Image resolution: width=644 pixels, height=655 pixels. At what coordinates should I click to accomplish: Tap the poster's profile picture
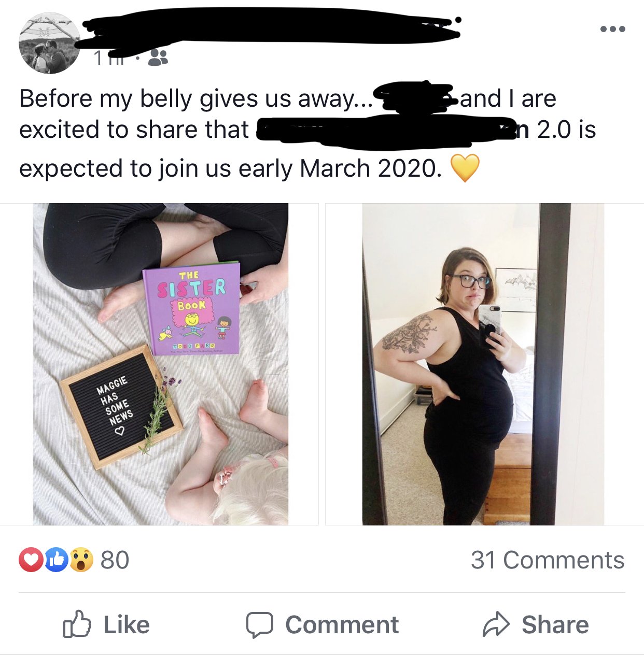50,44
